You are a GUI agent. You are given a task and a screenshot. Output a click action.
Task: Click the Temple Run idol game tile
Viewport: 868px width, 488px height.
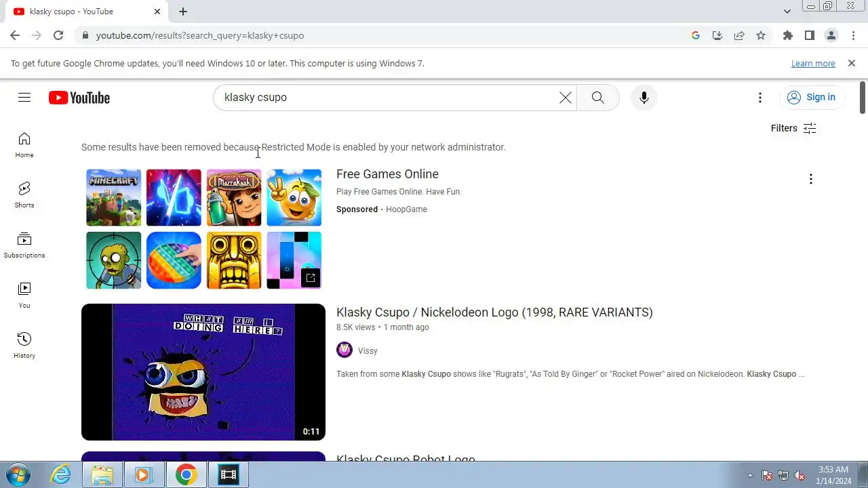tap(234, 260)
